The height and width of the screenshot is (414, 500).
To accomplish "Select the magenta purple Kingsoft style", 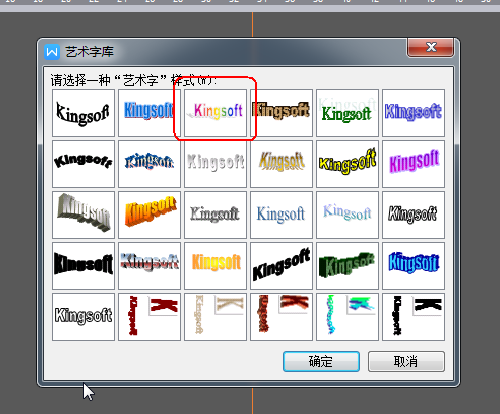I will [413, 164].
